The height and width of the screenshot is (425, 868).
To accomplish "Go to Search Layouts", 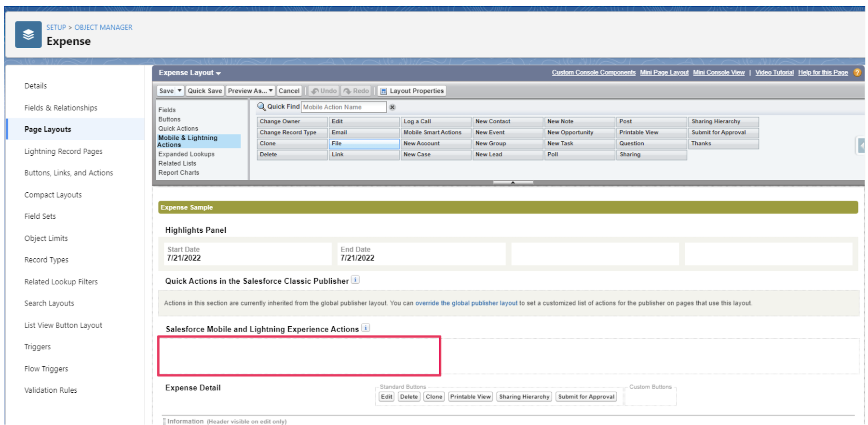I will [49, 303].
